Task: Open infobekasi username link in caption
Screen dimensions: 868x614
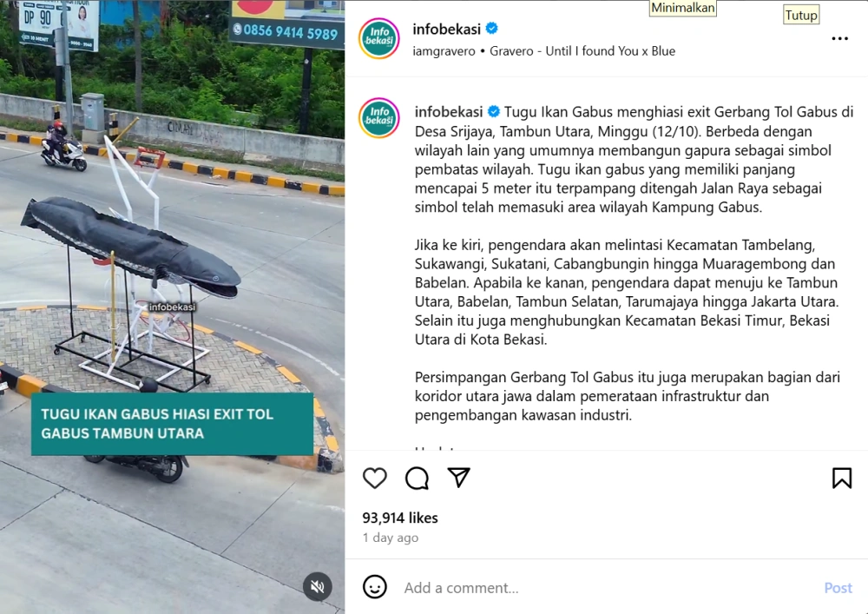Action: 449,112
